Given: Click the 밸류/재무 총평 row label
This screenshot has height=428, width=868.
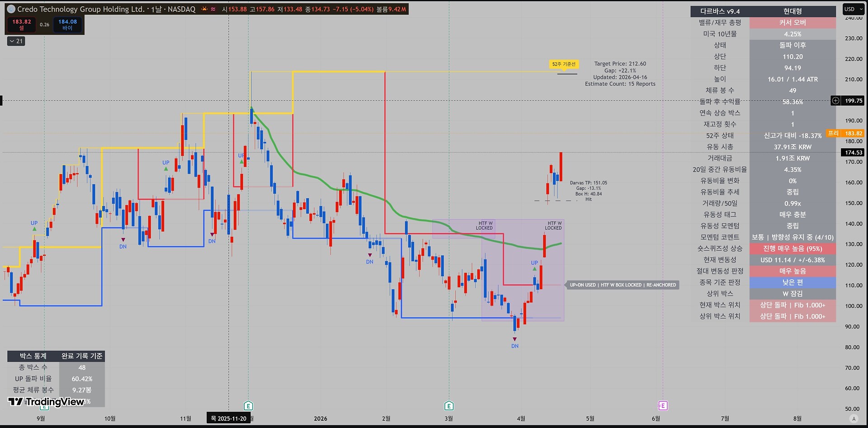Looking at the screenshot, I should (x=720, y=23).
